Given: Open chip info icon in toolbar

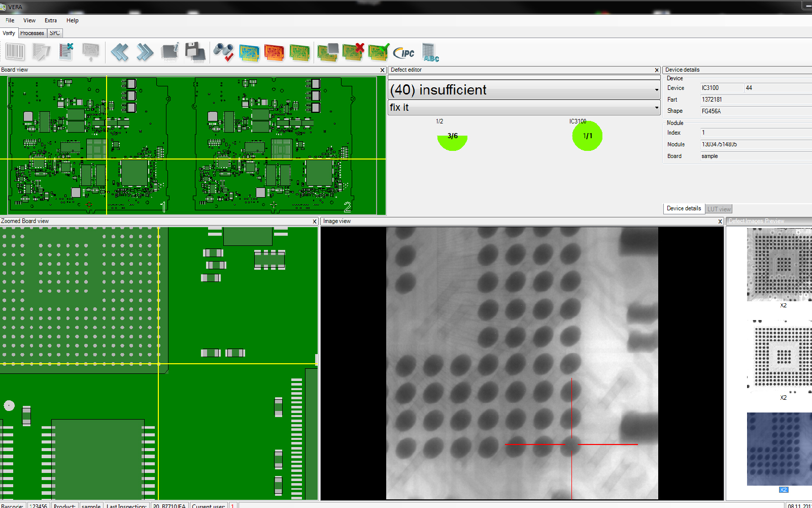Looking at the screenshot, I should pos(170,52).
